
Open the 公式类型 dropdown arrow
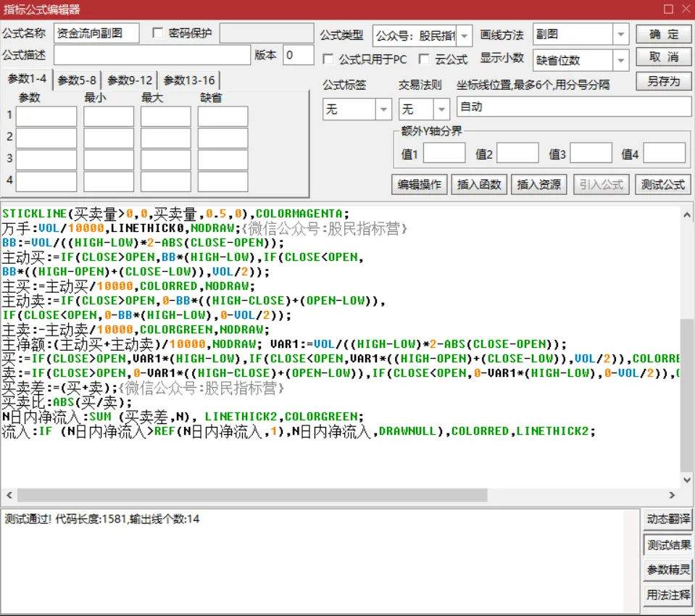pos(464,36)
